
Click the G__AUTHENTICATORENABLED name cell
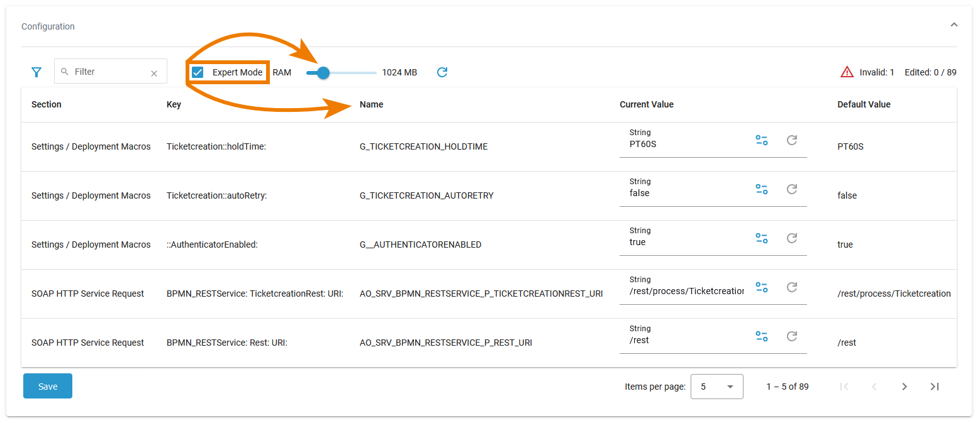coord(421,244)
